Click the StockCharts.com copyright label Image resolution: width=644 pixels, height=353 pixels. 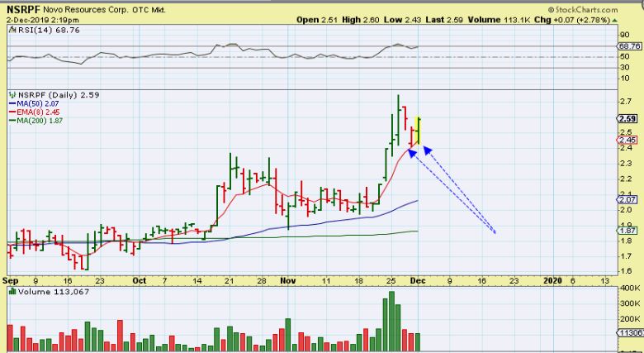(583, 9)
